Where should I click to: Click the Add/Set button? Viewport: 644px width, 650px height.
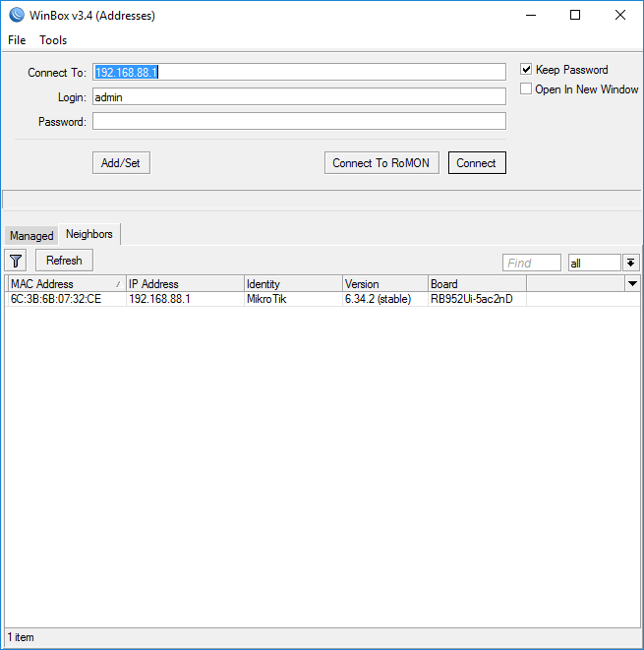pyautogui.click(x=121, y=163)
